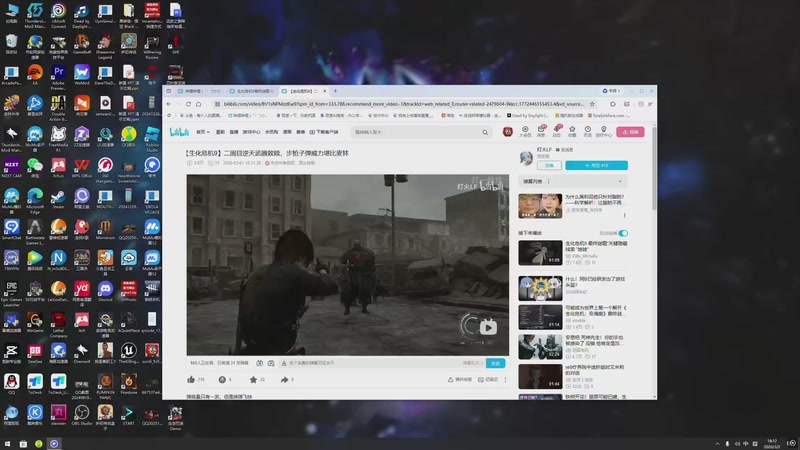Open bilibili favorites icon in header
800x450 pixels.
[572, 131]
